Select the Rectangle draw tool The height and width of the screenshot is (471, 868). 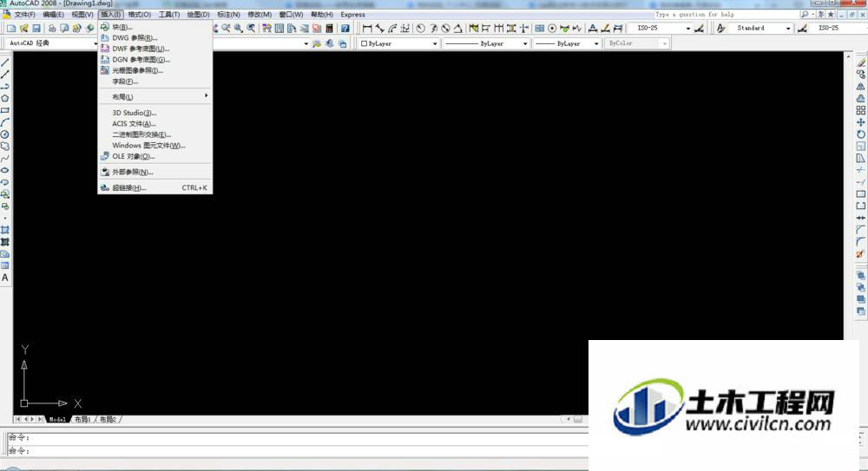(5, 110)
